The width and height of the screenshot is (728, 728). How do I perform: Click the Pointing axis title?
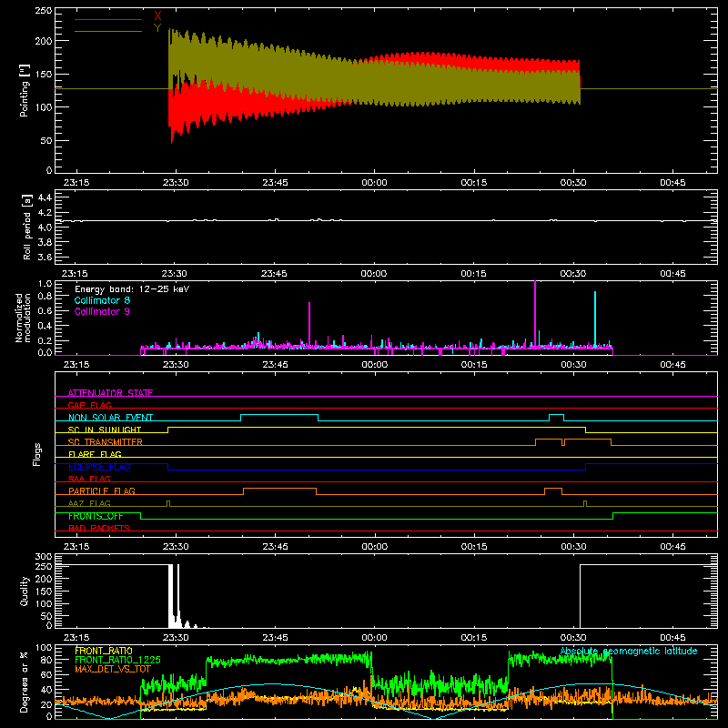[x=25, y=90]
